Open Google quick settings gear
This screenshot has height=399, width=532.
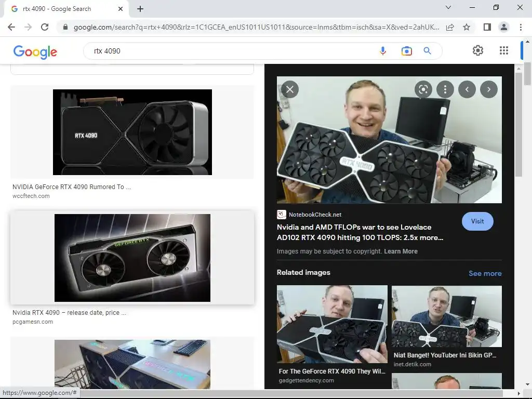(478, 50)
